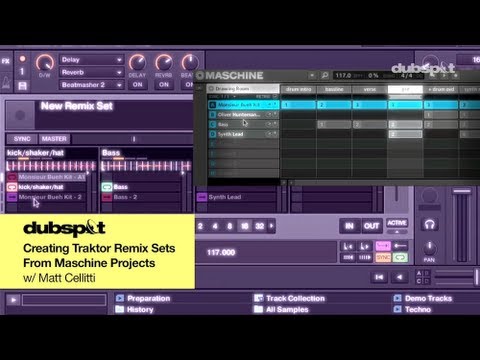
Task: Click the Maschine browser search magnifier icon
Action: (325, 76)
